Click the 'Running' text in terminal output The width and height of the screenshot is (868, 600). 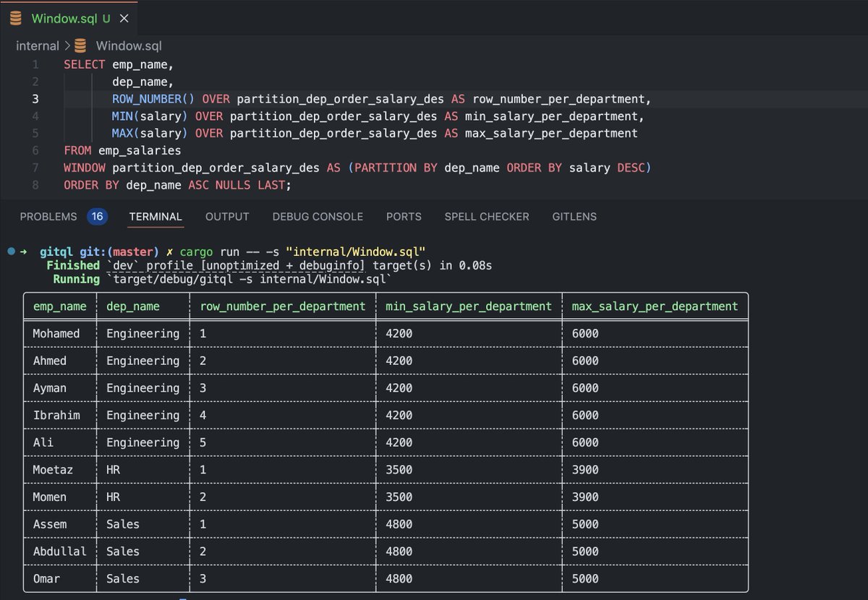click(x=76, y=279)
